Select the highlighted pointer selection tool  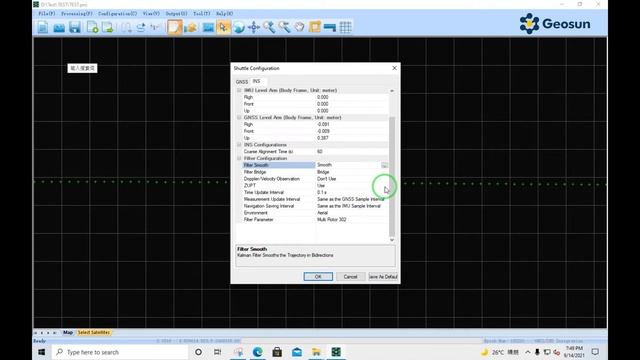point(223,27)
